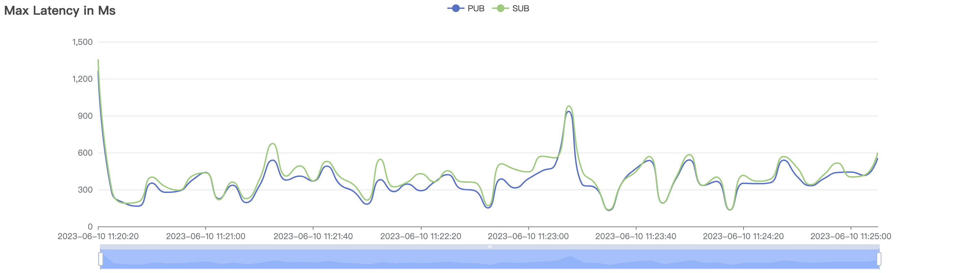Toggle the PUB series legend marker
Image resolution: width=980 pixels, height=273 pixels.
(x=455, y=8)
